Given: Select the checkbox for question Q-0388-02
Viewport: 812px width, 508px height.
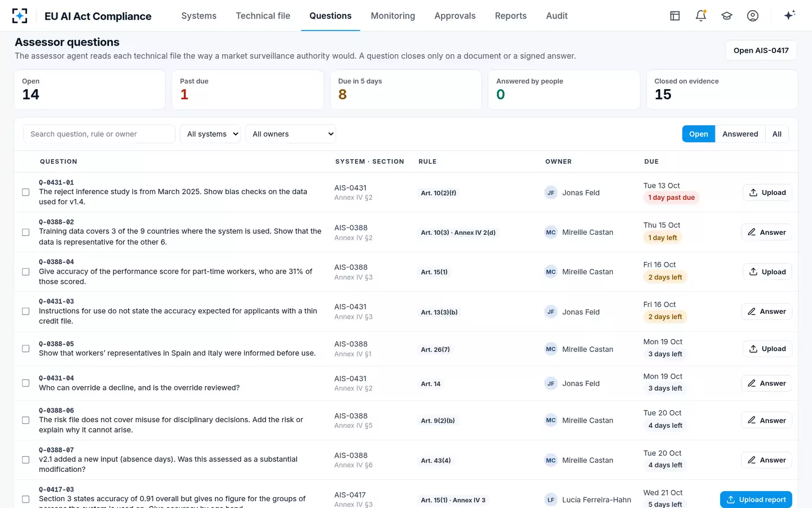Looking at the screenshot, I should tap(26, 232).
